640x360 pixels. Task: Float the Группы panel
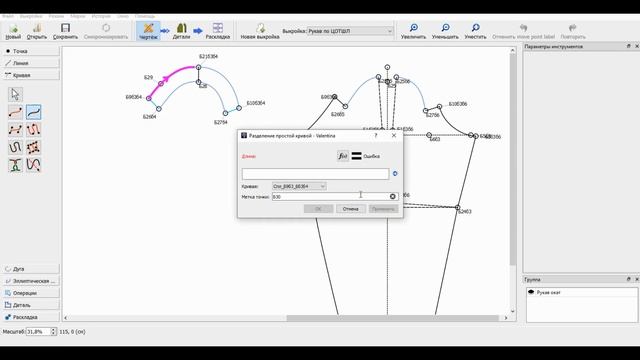click(x=629, y=279)
